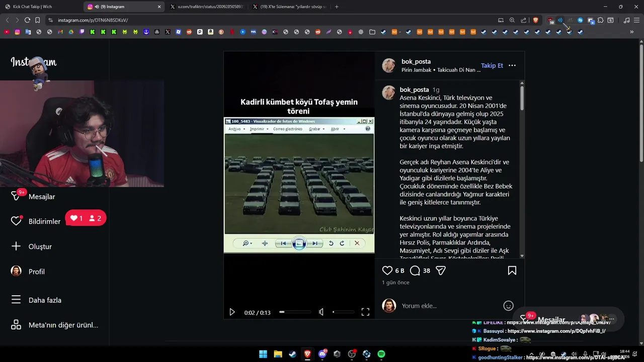This screenshot has height=362, width=644.
Task: Open Brave Shields lion icon
Action: pyautogui.click(x=535, y=20)
